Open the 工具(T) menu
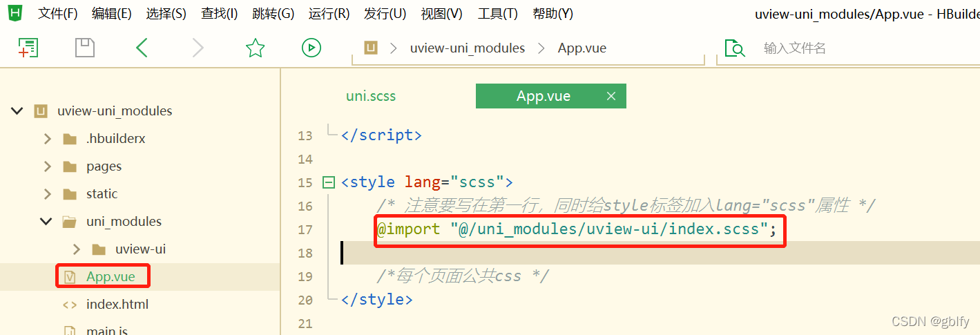This screenshot has width=980, height=335. pyautogui.click(x=497, y=14)
